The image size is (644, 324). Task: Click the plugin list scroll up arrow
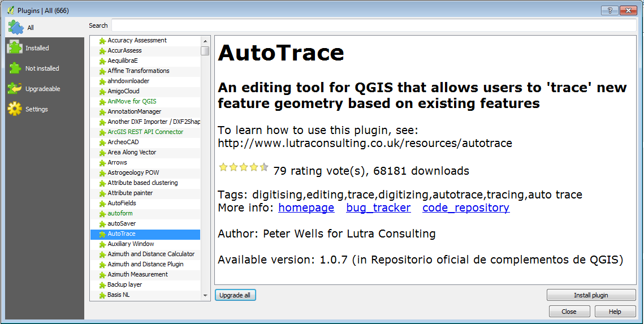[205, 41]
